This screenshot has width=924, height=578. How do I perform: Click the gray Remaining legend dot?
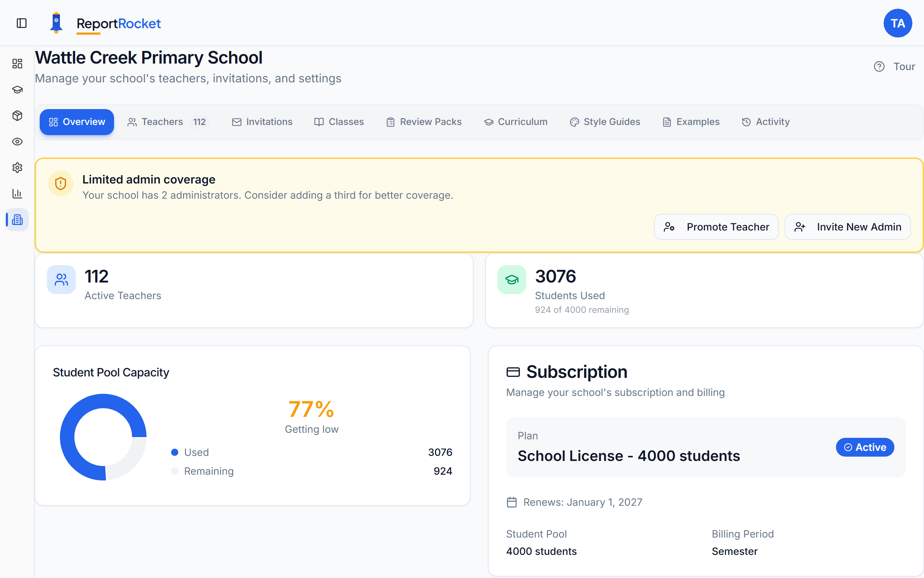(x=174, y=471)
